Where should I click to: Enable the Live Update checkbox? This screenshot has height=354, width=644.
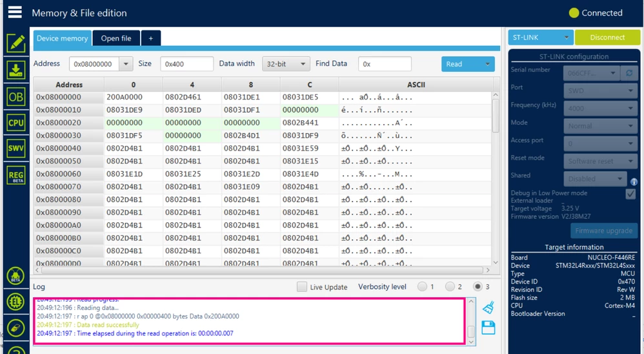(302, 287)
